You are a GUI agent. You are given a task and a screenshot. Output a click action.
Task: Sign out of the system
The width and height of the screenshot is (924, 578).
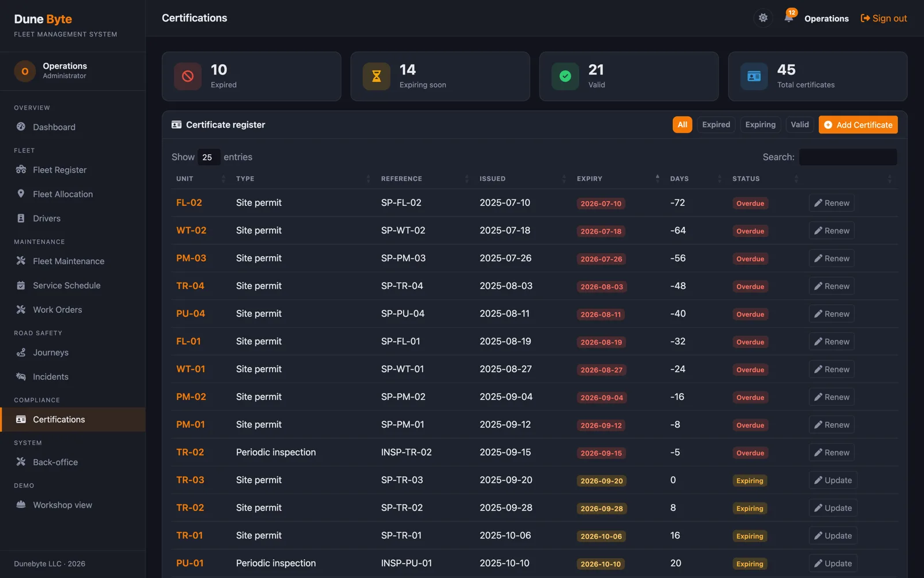click(x=884, y=18)
